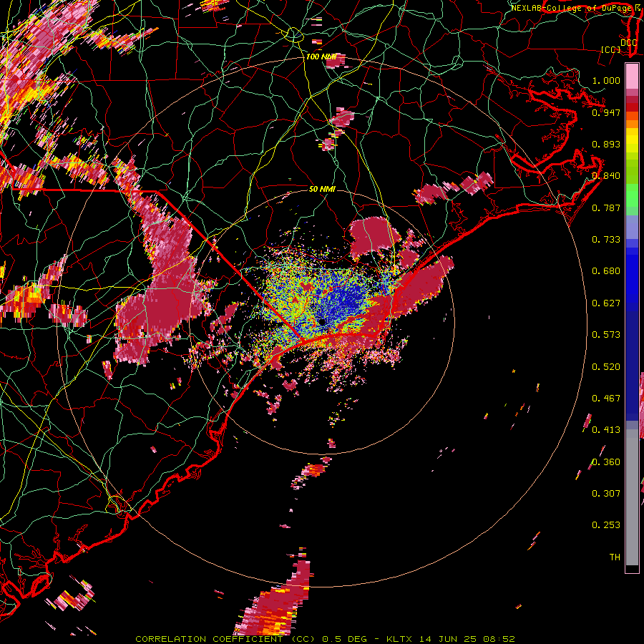Pick the light pink band of the color scale
This screenshot has height=644, width=644.
coord(632,76)
